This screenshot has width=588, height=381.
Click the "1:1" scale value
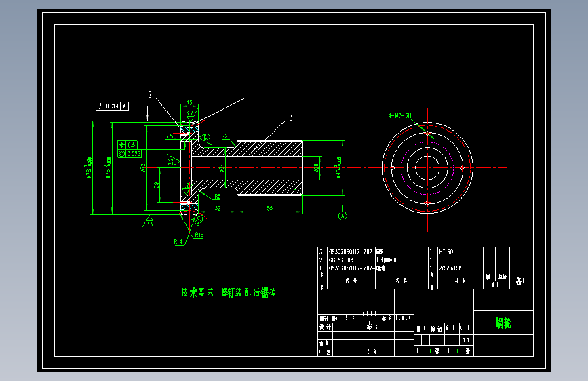[466, 340]
